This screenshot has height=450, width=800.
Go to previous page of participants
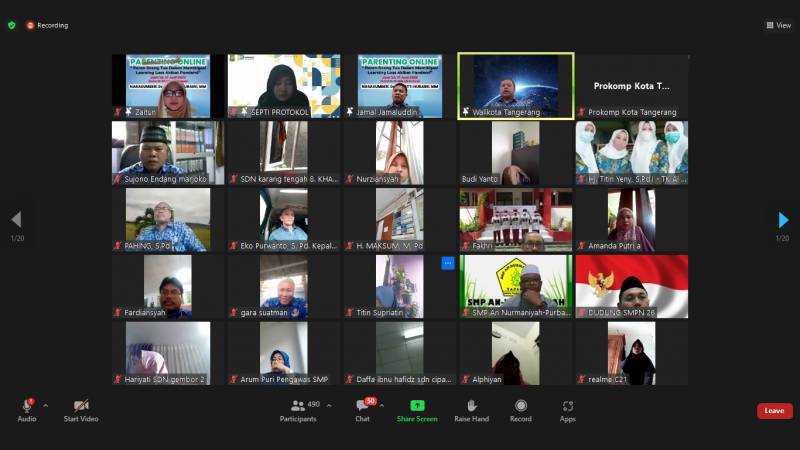[16, 220]
